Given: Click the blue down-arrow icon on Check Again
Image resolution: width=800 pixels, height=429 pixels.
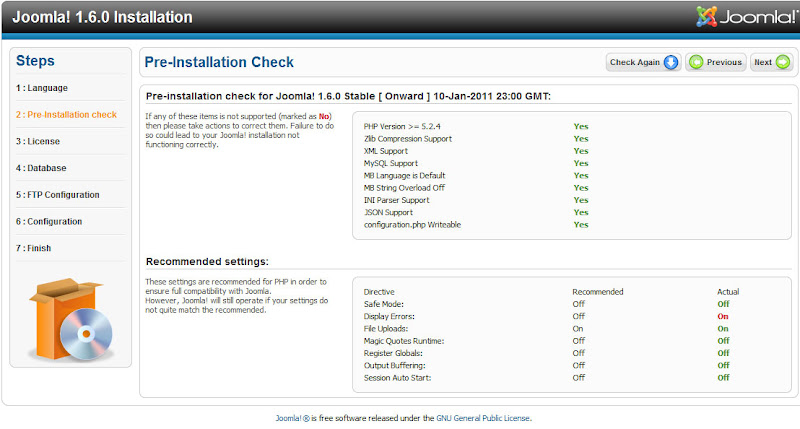Looking at the screenshot, I should [x=670, y=62].
